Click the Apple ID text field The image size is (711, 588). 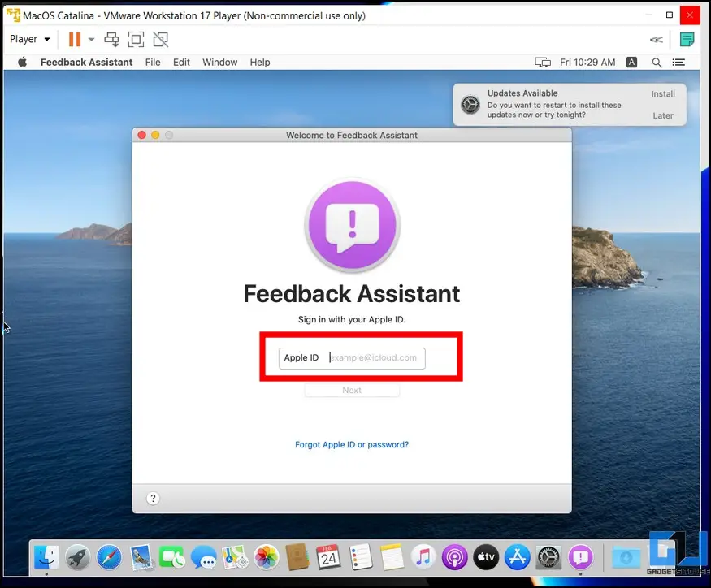click(x=375, y=358)
